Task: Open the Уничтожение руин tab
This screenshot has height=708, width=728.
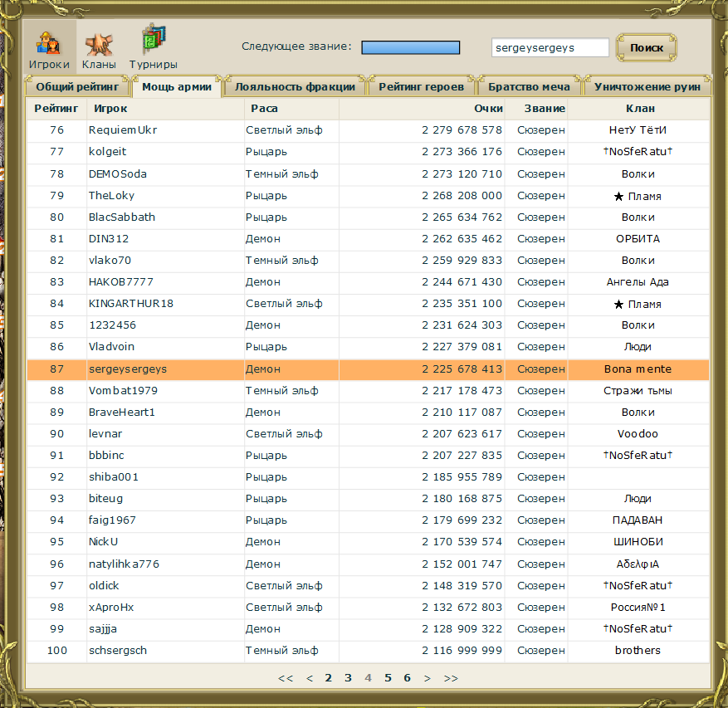Action: [x=647, y=86]
